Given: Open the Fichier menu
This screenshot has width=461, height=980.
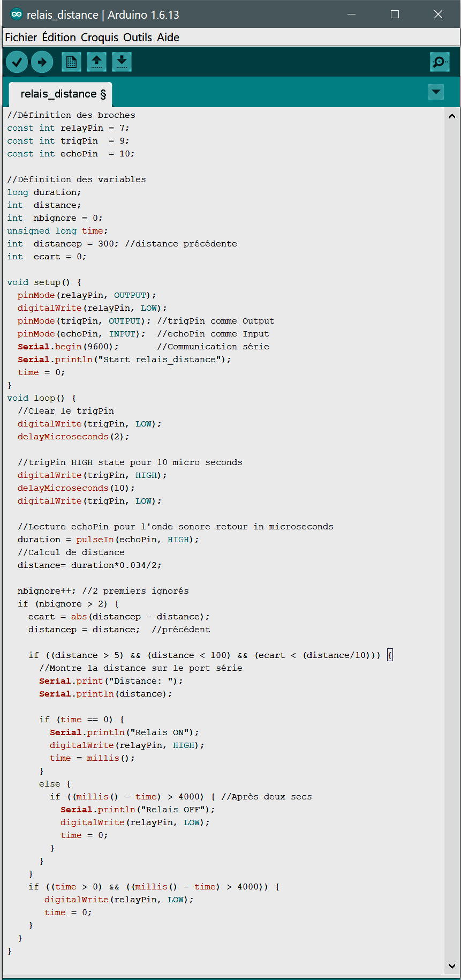Looking at the screenshot, I should point(21,38).
